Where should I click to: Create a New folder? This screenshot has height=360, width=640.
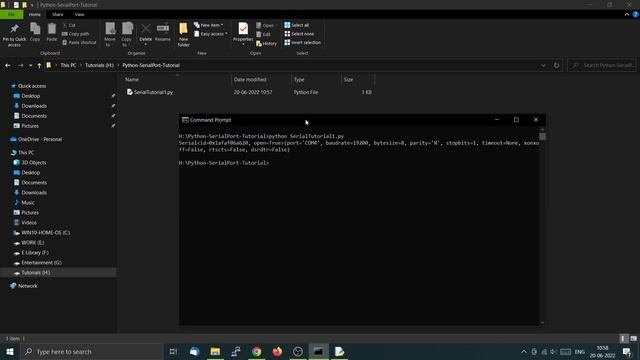[183, 35]
